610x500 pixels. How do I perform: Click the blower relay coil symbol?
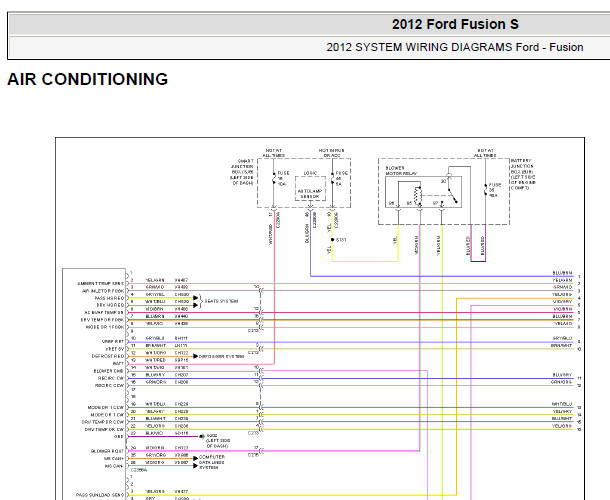418,196
